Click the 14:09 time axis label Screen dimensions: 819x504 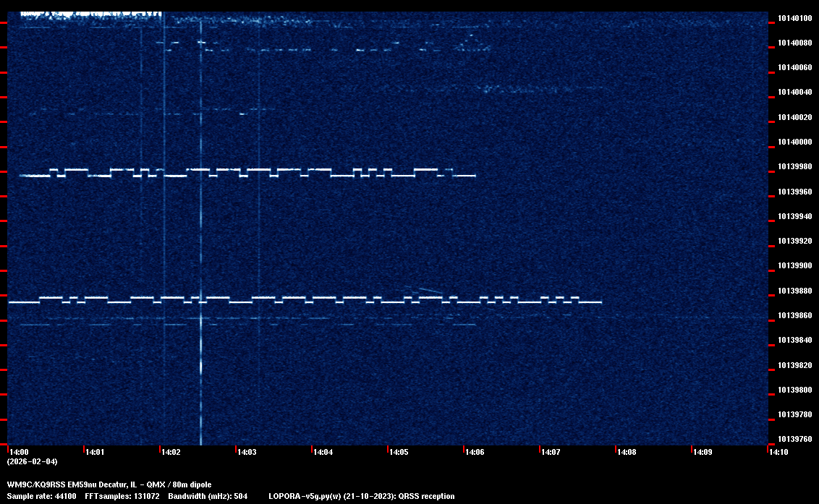coord(703,452)
